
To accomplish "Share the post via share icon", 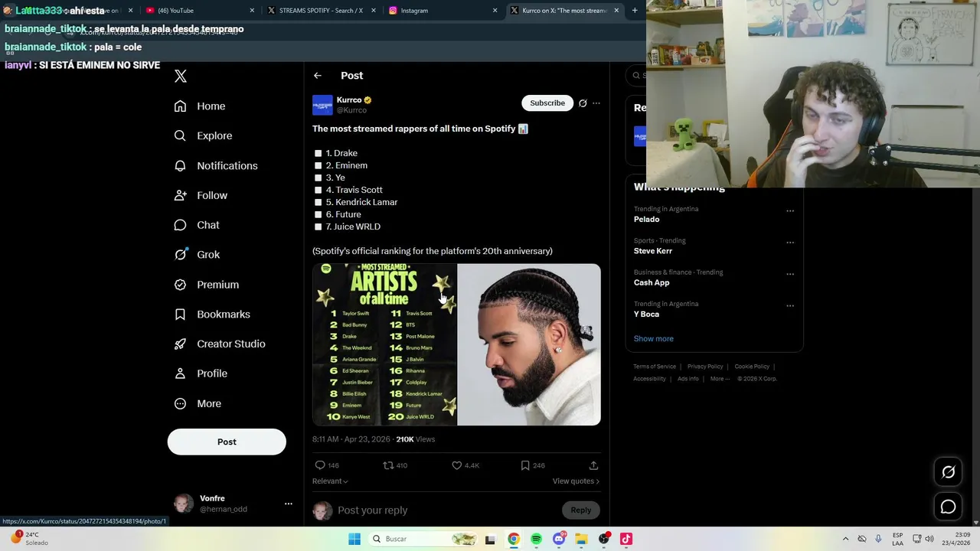I will (593, 465).
